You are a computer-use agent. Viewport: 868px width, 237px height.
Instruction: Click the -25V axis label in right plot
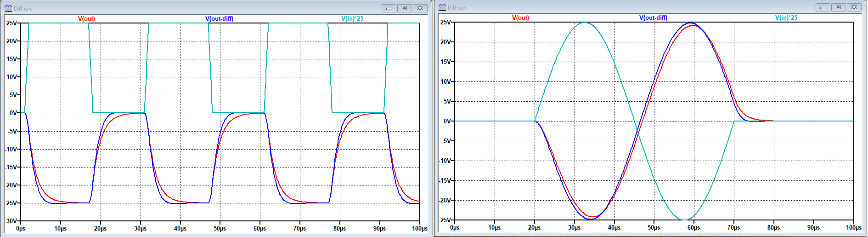tap(445, 220)
